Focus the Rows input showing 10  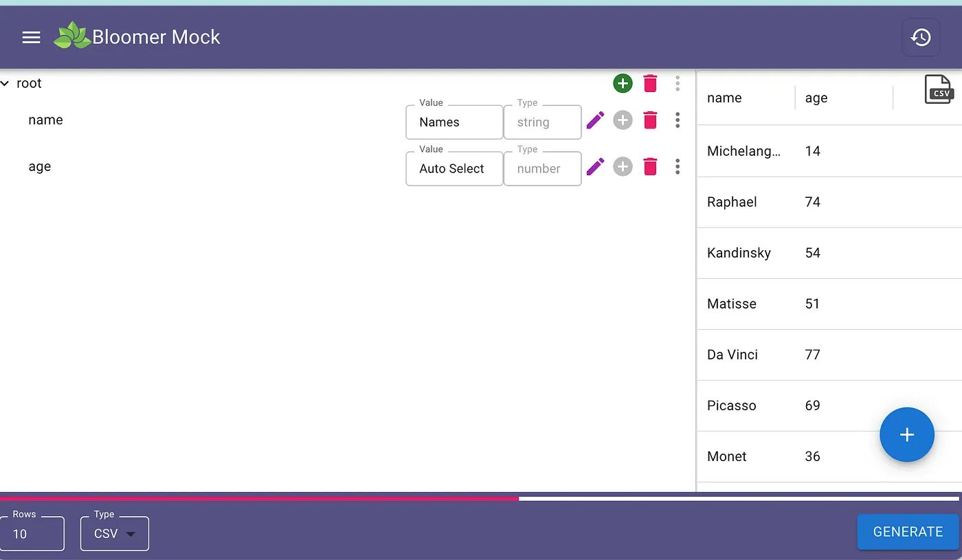click(x=32, y=534)
